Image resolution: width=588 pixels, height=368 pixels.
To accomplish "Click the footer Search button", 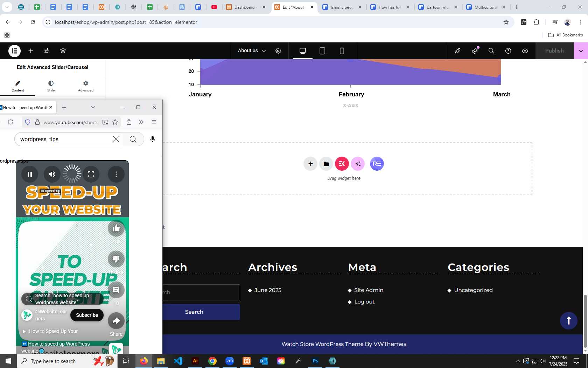I will [x=194, y=312].
